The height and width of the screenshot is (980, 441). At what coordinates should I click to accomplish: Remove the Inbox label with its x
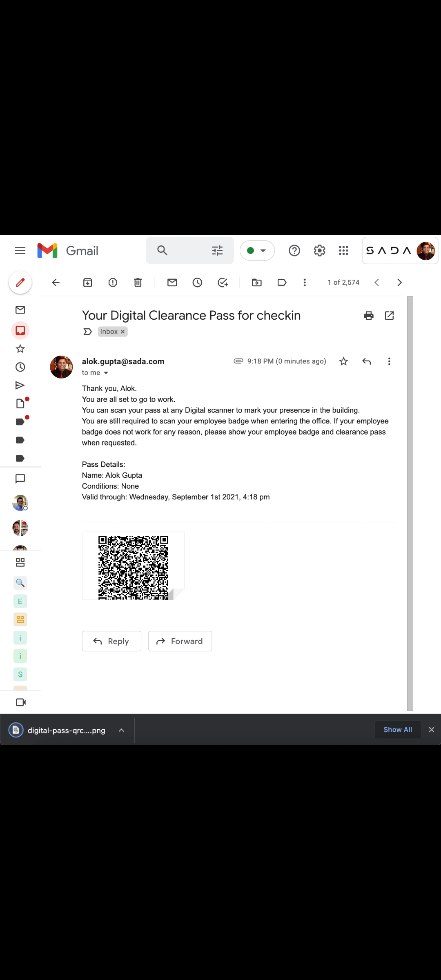click(x=122, y=332)
